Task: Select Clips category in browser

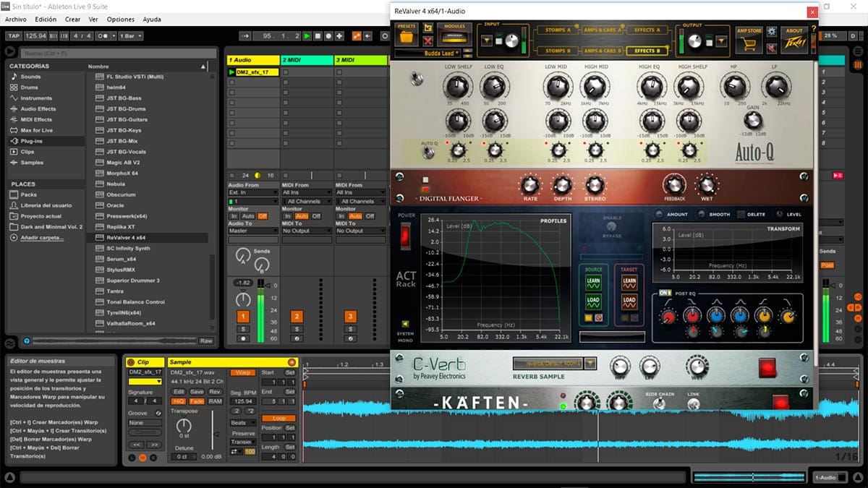Action: coord(27,152)
